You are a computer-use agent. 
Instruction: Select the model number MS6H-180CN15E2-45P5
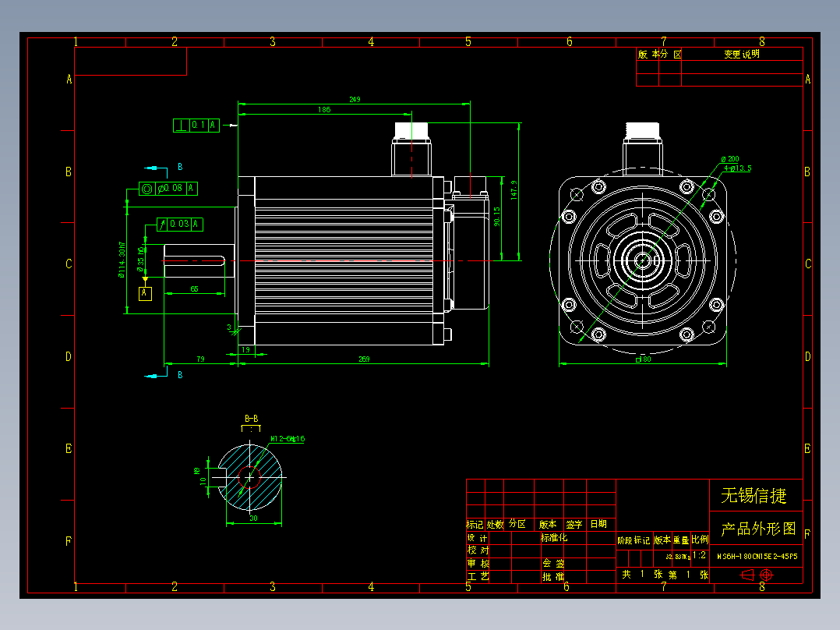point(757,557)
